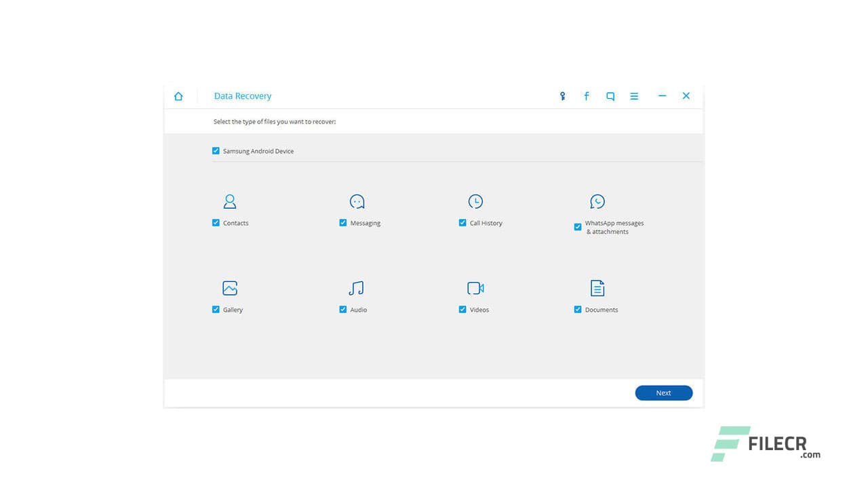Click the Documents file icon
Screen dimensions: 868x488
[597, 288]
